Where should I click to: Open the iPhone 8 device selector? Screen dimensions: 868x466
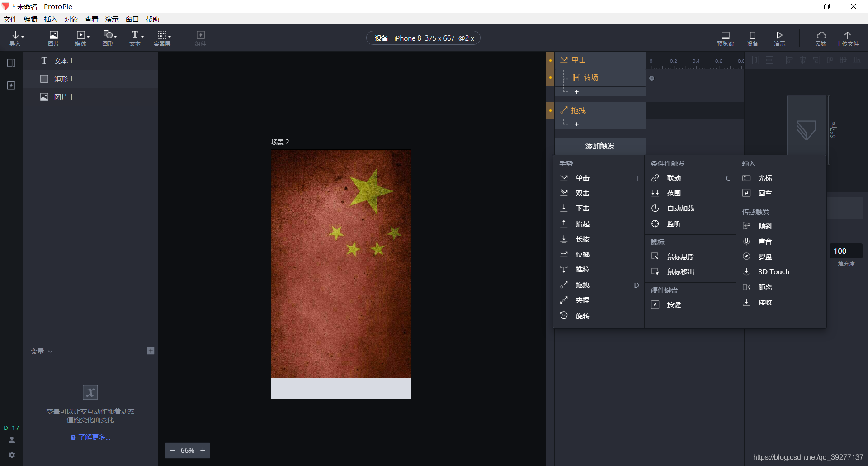coord(423,38)
